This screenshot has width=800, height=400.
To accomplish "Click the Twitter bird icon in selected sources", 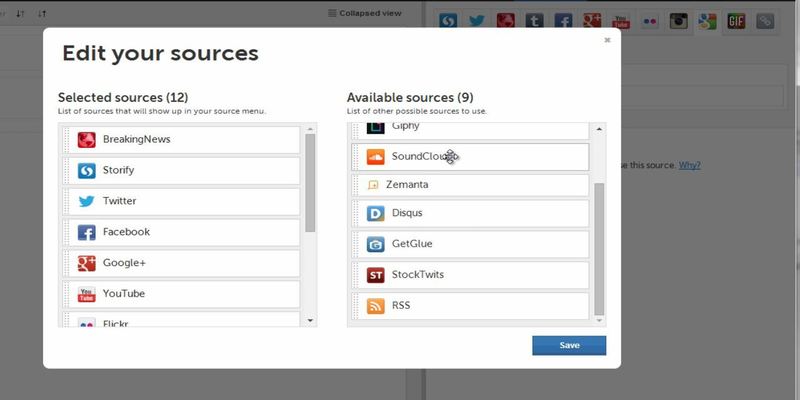I will click(86, 201).
